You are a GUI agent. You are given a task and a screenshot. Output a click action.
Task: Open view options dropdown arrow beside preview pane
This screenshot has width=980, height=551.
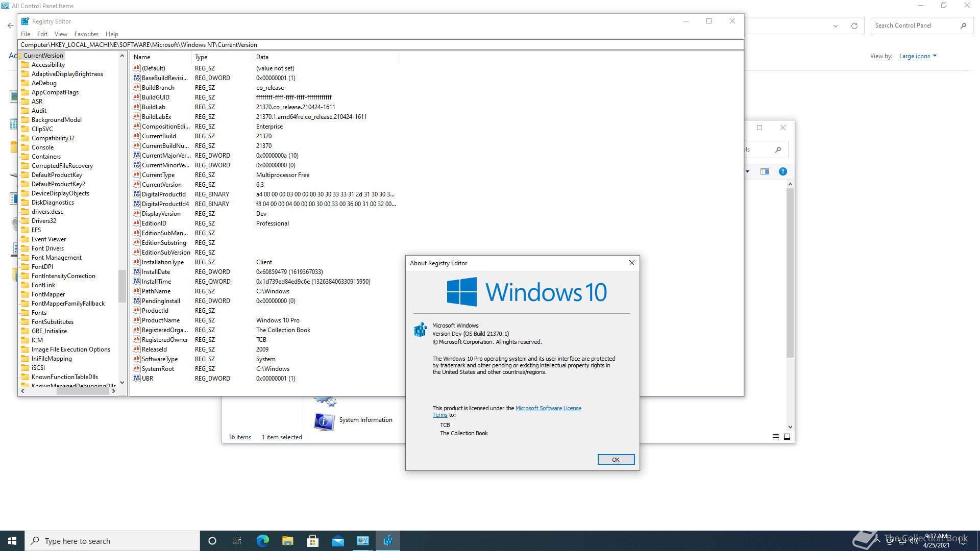(748, 171)
